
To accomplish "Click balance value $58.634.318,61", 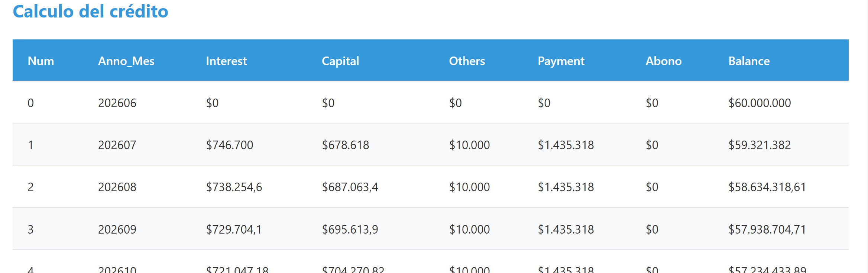I will (x=767, y=187).
